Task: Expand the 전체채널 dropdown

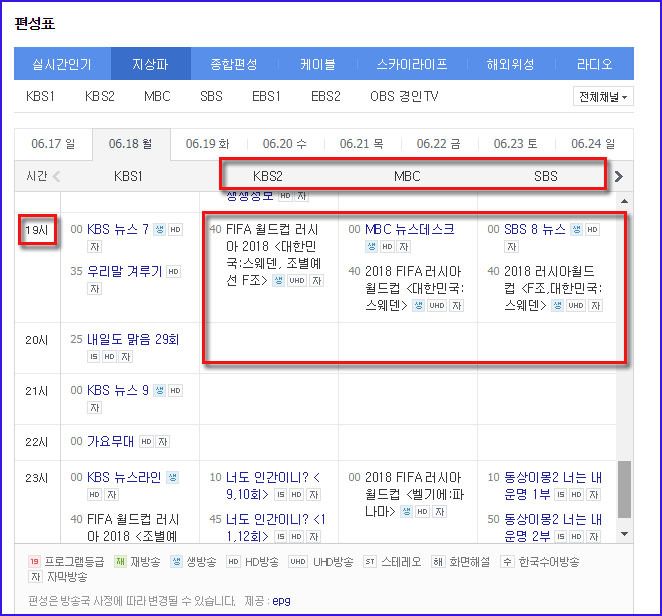Action: (603, 97)
